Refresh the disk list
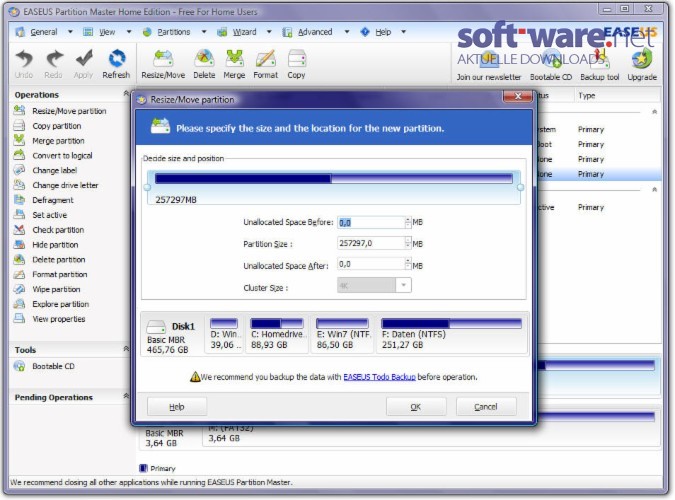 click(116, 64)
